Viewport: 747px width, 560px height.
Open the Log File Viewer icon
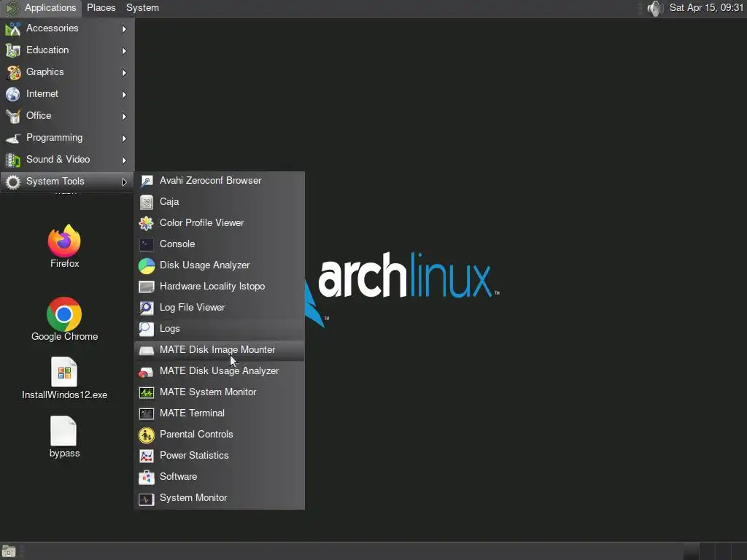click(x=146, y=308)
